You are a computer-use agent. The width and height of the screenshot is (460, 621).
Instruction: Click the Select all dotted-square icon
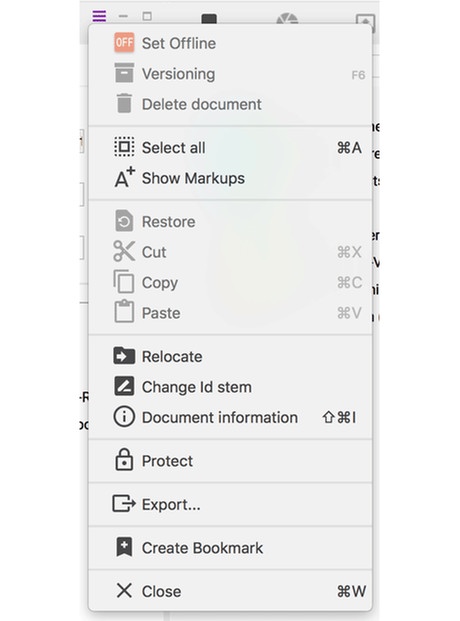[x=124, y=147]
